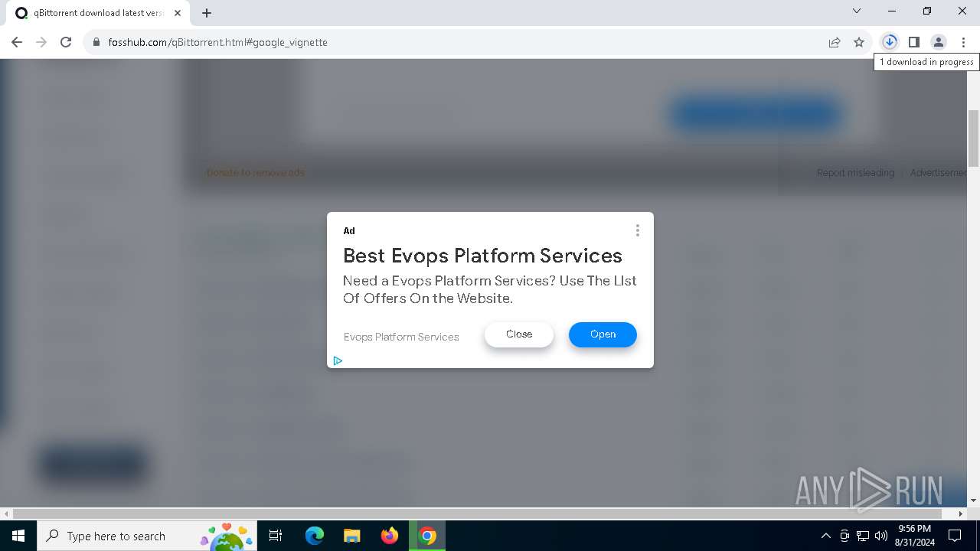Open the Evops Platform Services ad
The height and width of the screenshot is (551, 980).
point(603,334)
